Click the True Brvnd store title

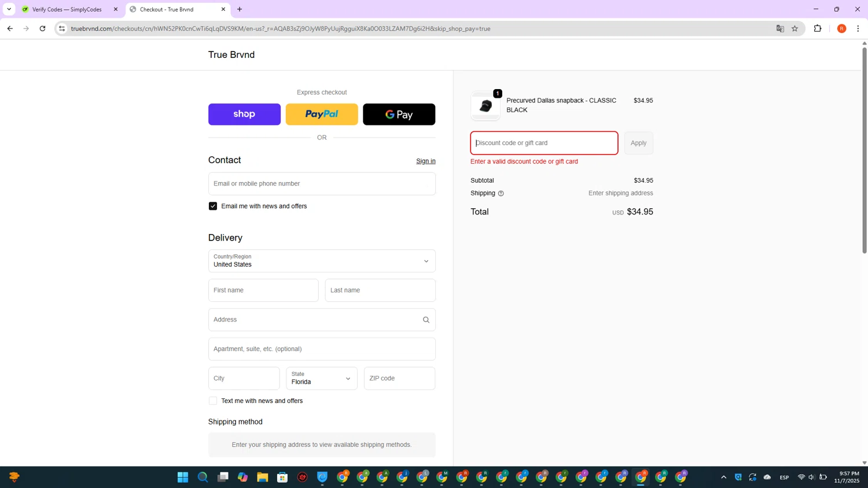tap(231, 55)
